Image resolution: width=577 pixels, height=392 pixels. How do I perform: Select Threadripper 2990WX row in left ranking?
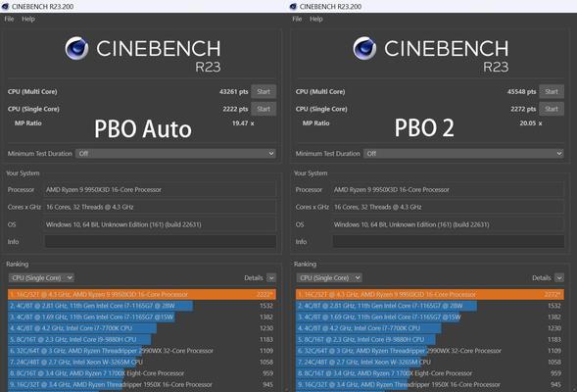point(142,351)
